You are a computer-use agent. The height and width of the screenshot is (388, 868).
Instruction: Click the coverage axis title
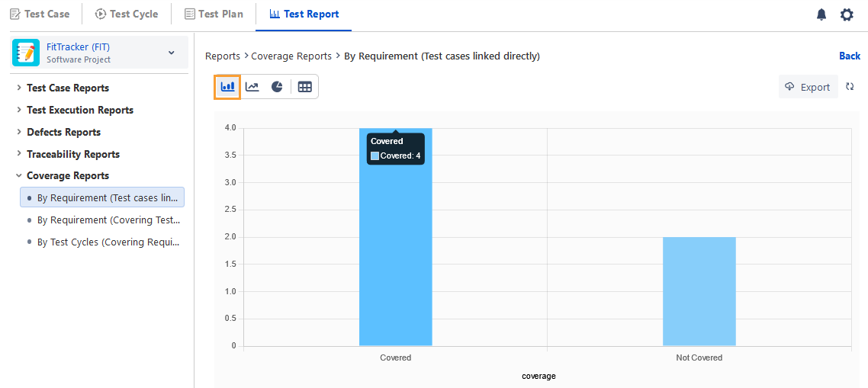(x=538, y=376)
